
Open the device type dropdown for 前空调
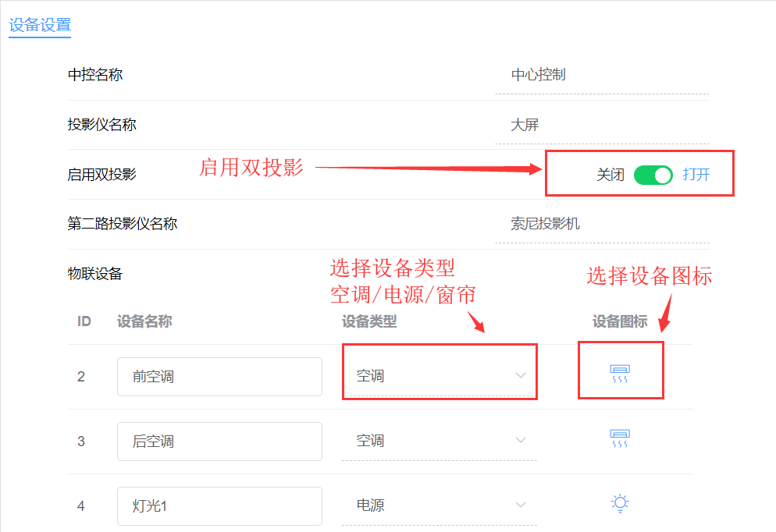coord(440,376)
